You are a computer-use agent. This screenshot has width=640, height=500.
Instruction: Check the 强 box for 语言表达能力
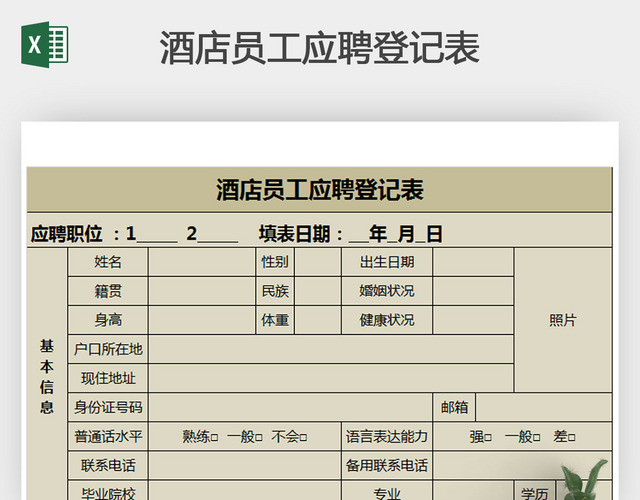pyautogui.click(x=488, y=438)
